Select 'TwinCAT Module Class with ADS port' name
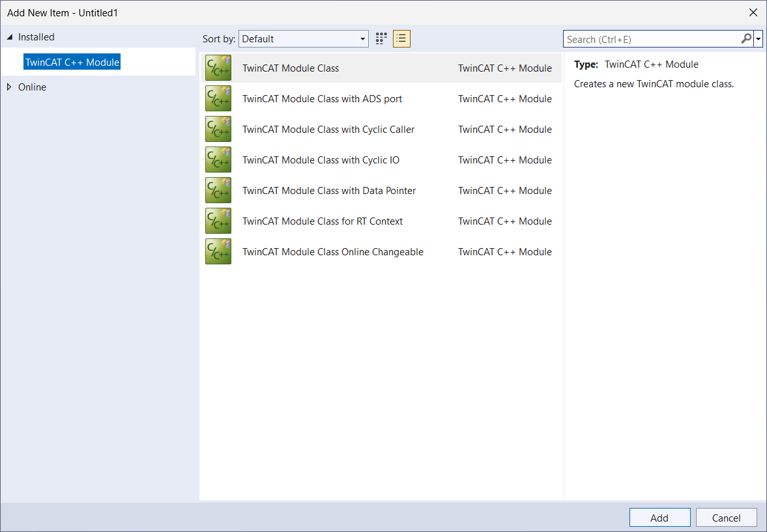767x532 pixels. pyautogui.click(x=322, y=99)
